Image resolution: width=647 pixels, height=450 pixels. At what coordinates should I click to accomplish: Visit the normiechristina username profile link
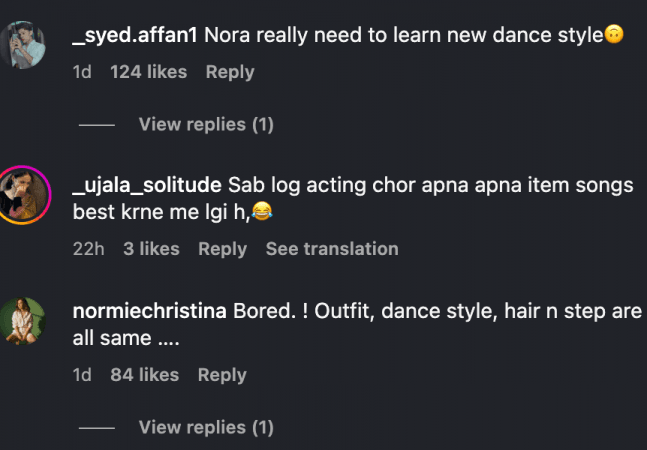coord(150,312)
